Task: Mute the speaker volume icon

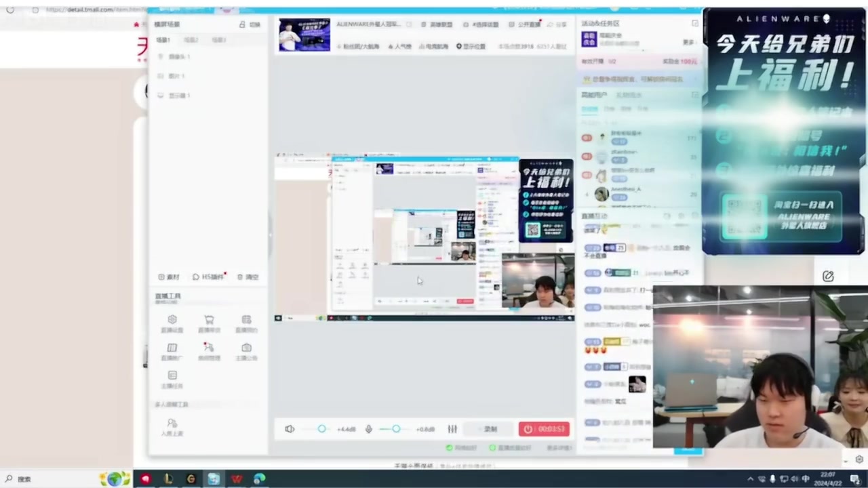Action: coord(290,429)
